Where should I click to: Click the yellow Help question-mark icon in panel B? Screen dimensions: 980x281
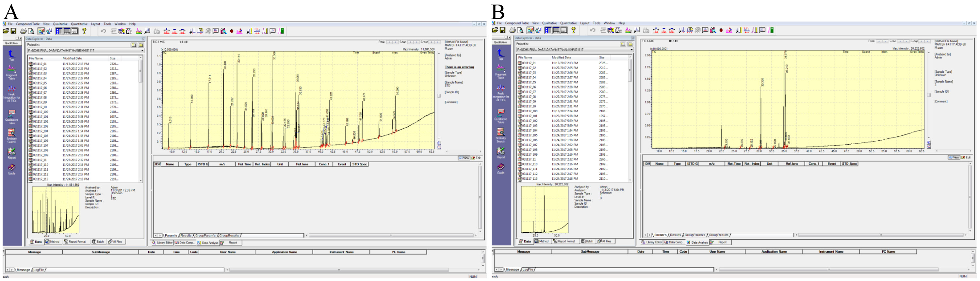pyautogui.click(x=574, y=30)
